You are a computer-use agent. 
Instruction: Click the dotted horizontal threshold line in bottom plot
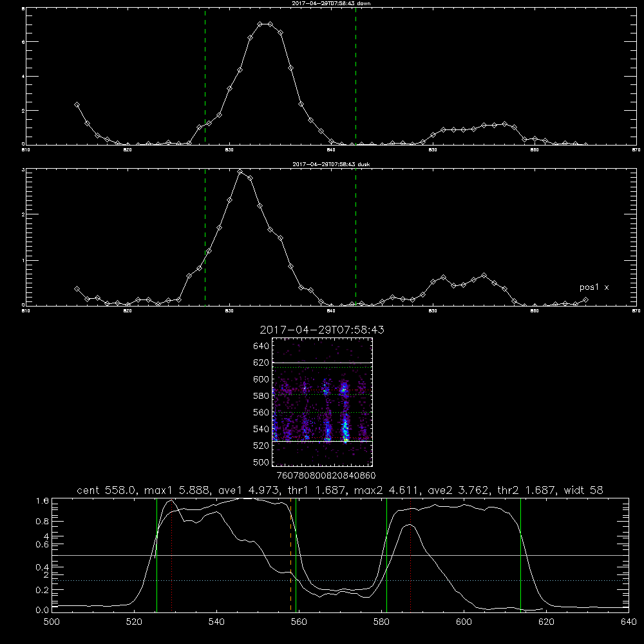[340, 581]
